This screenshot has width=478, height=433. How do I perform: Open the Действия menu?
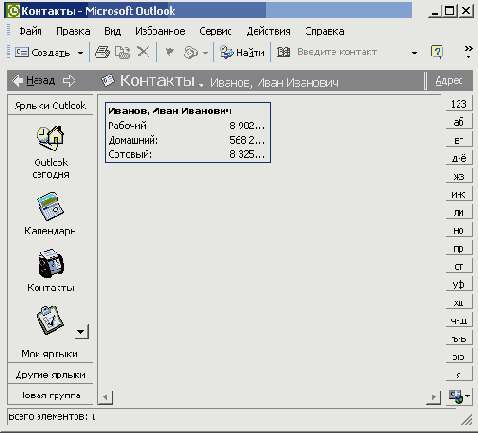pyautogui.click(x=268, y=31)
